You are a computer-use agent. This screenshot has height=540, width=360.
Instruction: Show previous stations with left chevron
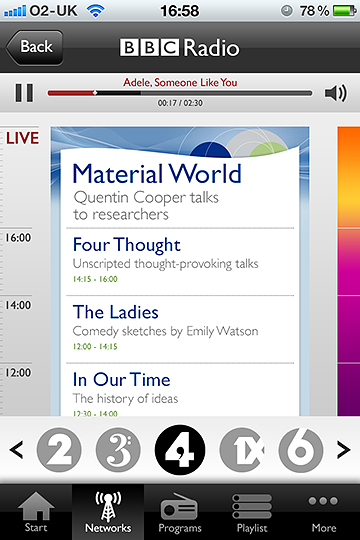16,450
